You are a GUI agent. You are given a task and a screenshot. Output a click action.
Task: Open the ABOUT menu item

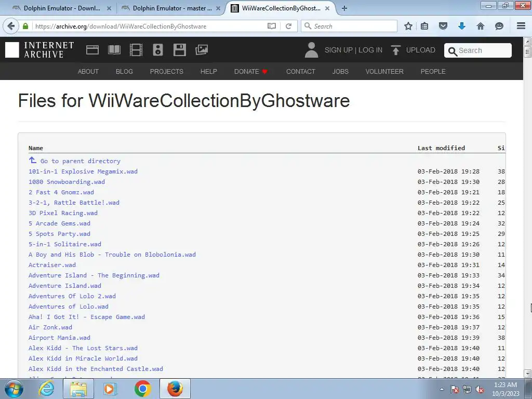[x=88, y=71]
